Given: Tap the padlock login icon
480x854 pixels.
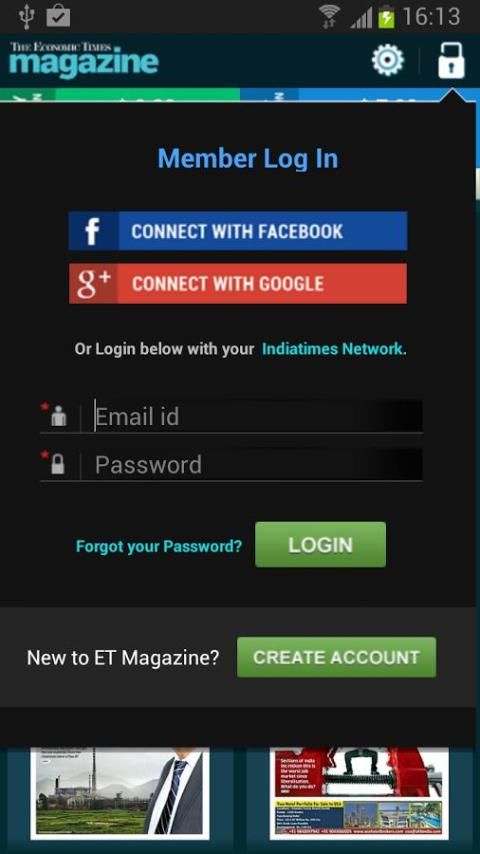Looking at the screenshot, I should point(451,60).
